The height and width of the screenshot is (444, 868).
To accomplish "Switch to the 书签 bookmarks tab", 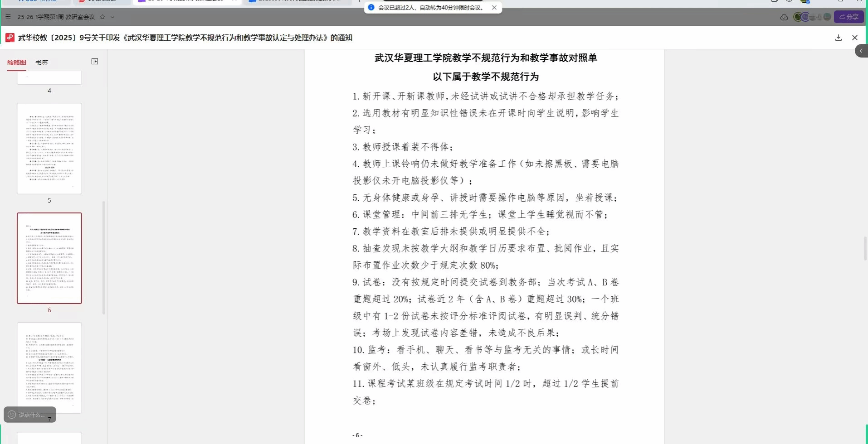I will pos(42,63).
